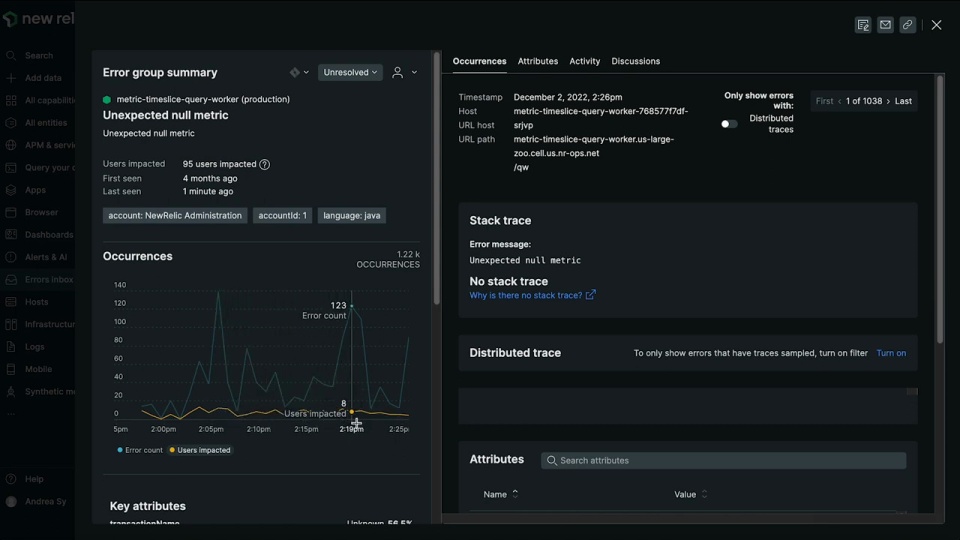Click language: java tag

tap(351, 216)
